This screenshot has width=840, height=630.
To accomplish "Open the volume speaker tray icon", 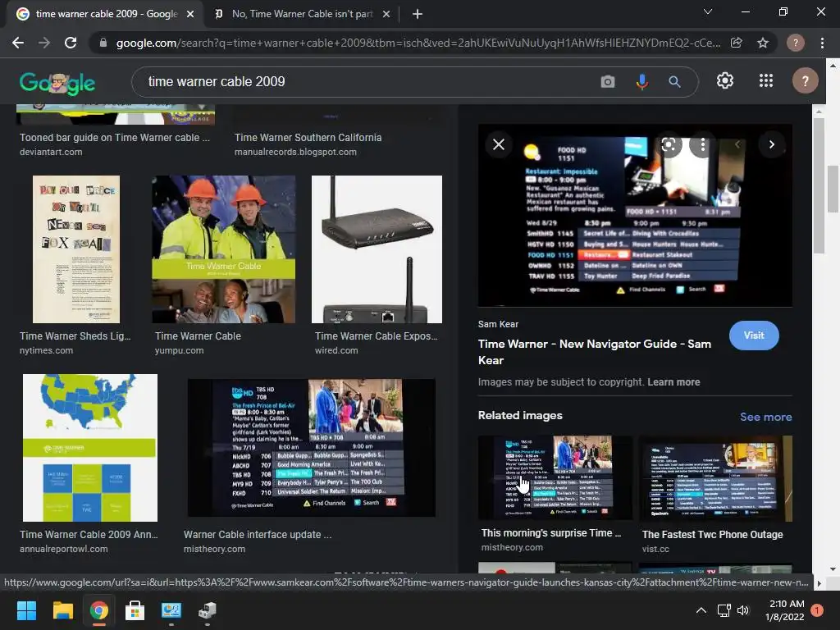I will pos(743,610).
